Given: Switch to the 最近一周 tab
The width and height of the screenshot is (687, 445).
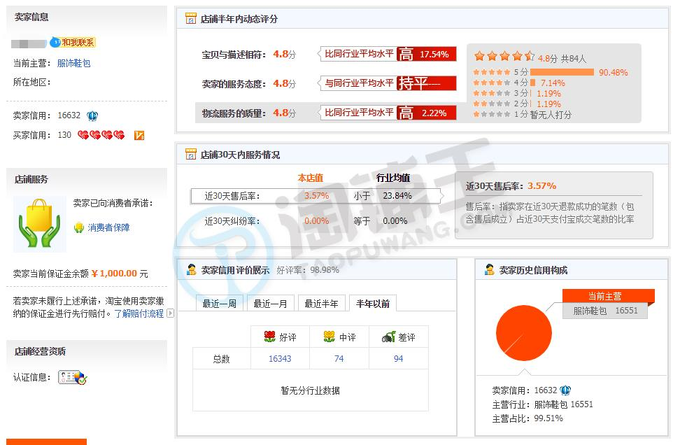Looking at the screenshot, I should pyautogui.click(x=219, y=303).
